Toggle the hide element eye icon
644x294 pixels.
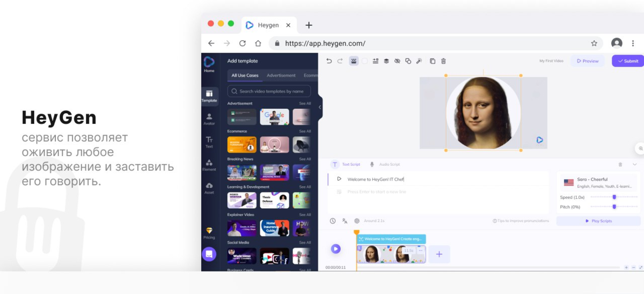point(397,61)
